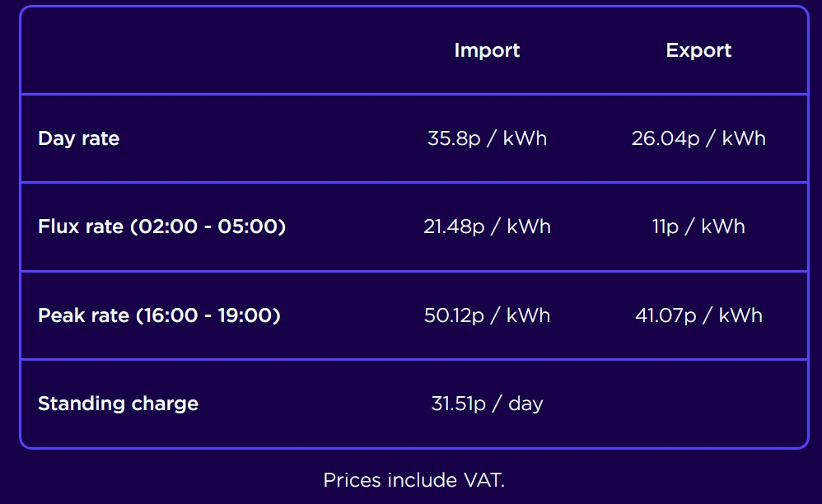The height and width of the screenshot is (504, 822).
Task: Click the Export column header
Action: tap(698, 51)
